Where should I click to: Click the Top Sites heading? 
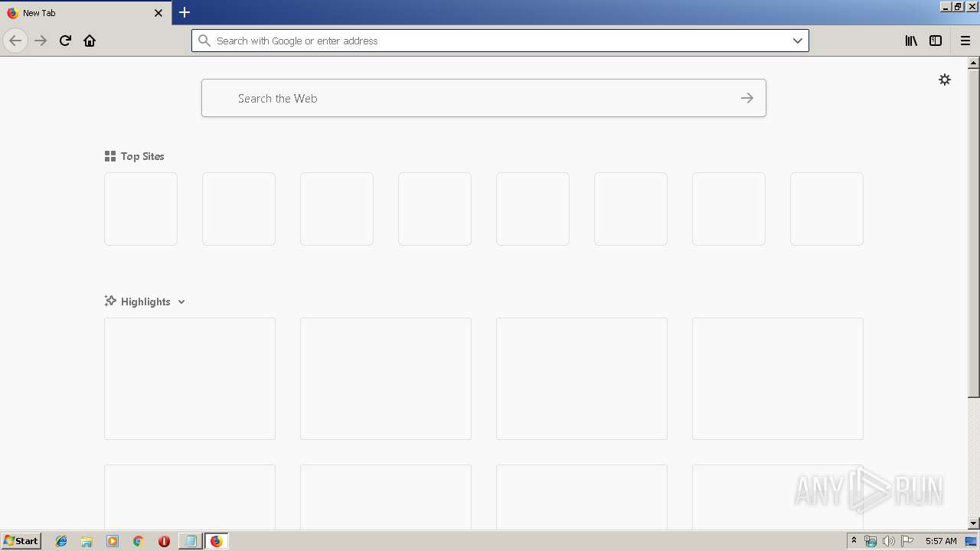click(x=142, y=156)
